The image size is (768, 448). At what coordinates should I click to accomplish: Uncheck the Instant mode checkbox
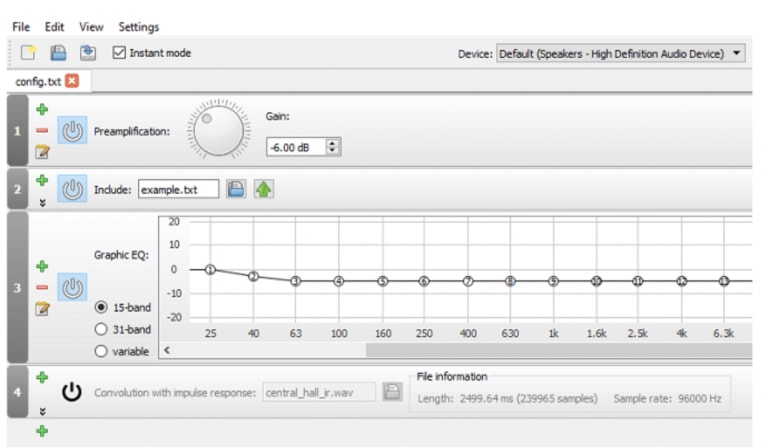(x=120, y=53)
